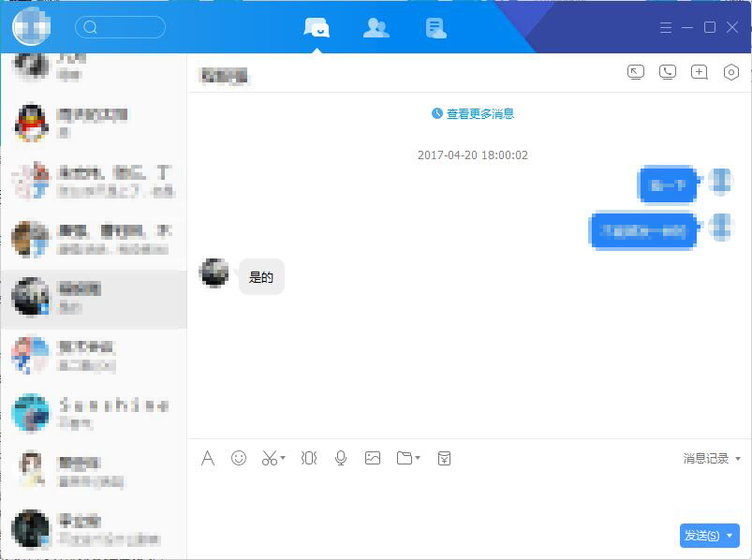The width and height of the screenshot is (752, 560).
Task: Click the 发送(S) send button
Action: [x=701, y=536]
